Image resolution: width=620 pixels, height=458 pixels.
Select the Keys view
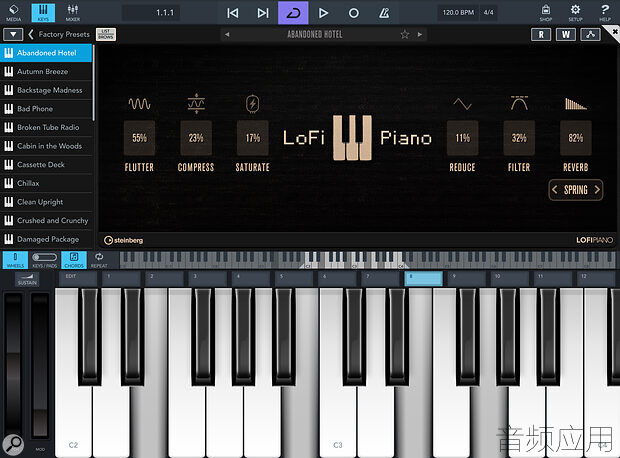(x=43, y=12)
